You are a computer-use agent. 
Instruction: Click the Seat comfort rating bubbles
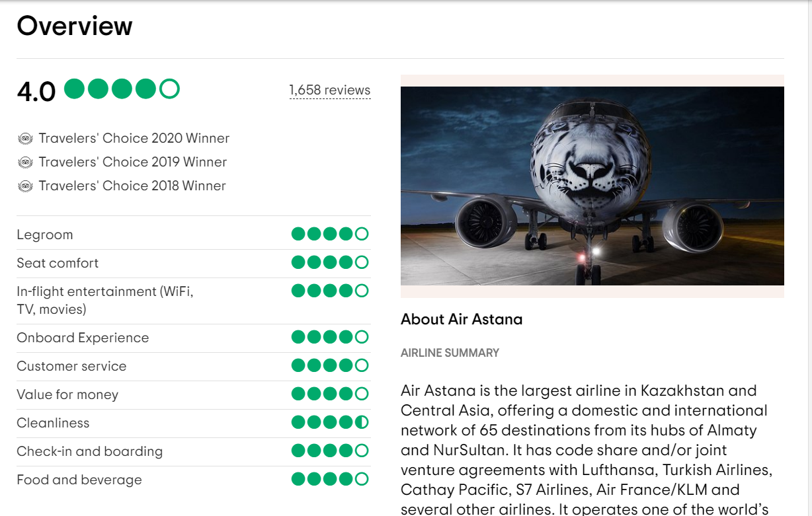330,262
